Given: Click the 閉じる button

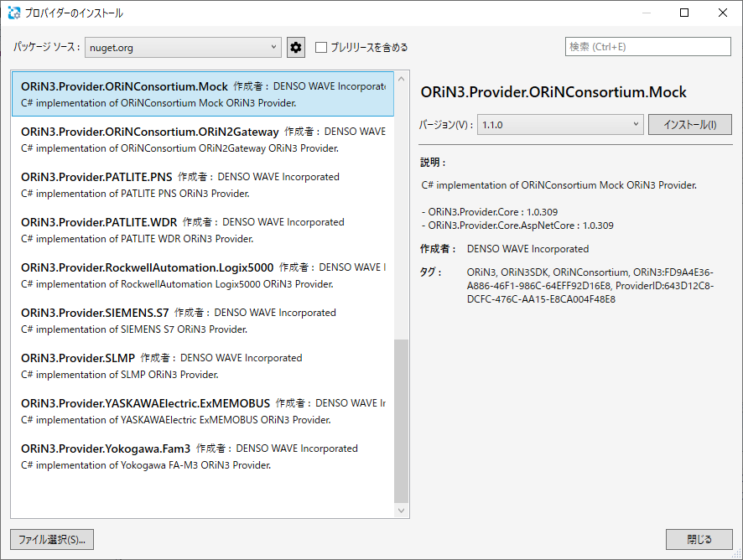Looking at the screenshot, I should coord(699,540).
